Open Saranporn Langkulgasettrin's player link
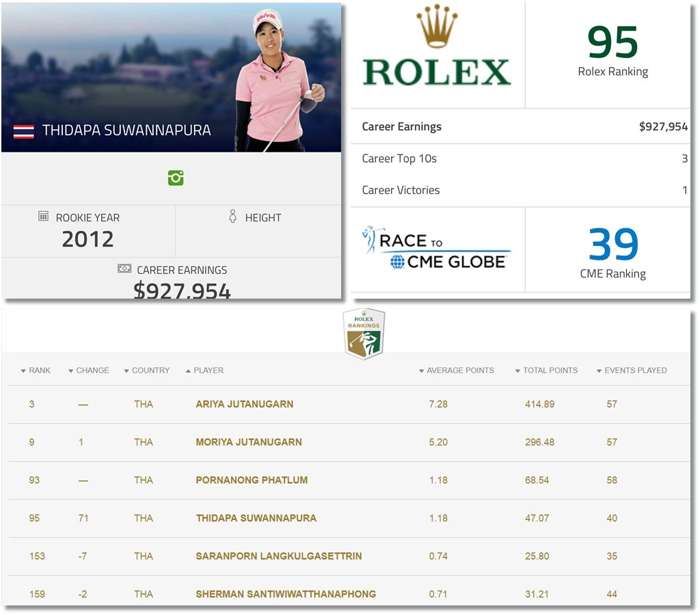This screenshot has width=700, height=615. (279, 556)
